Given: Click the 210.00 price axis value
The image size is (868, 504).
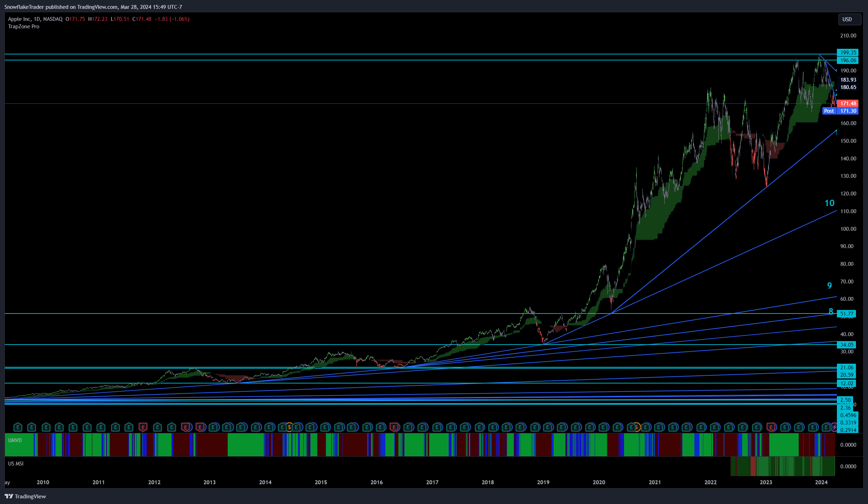Looking at the screenshot, I should click(848, 36).
